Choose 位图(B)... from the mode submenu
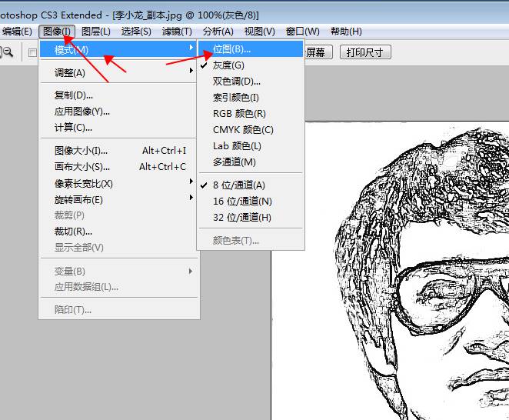509x420 pixels. point(231,49)
